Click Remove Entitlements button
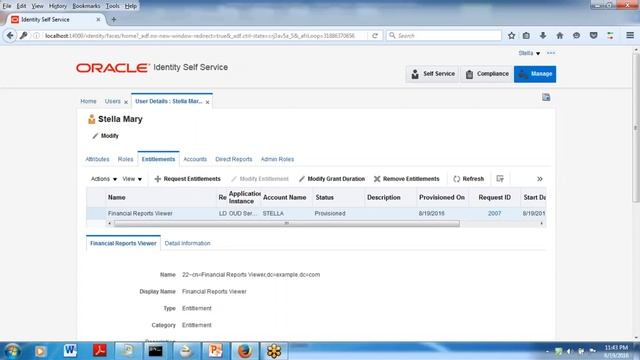 point(407,179)
